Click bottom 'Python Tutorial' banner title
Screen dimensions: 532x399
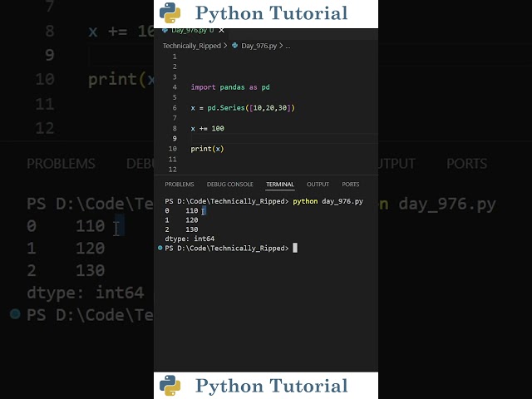pyautogui.click(x=272, y=386)
